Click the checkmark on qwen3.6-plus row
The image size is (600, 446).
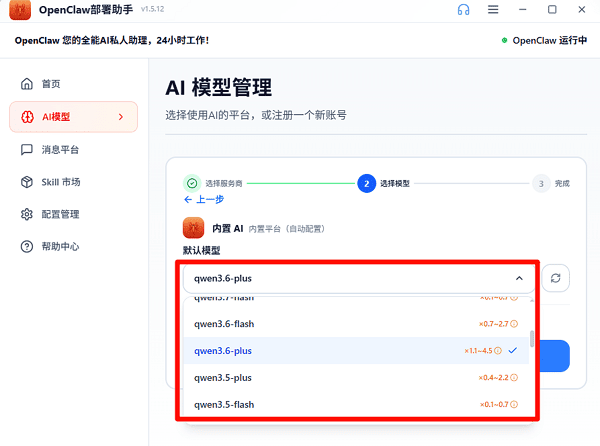pos(513,350)
